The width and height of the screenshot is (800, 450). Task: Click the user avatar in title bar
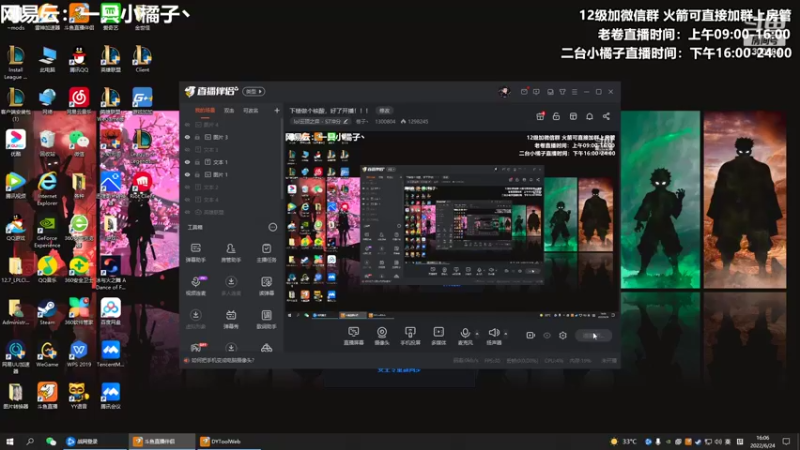coord(504,92)
